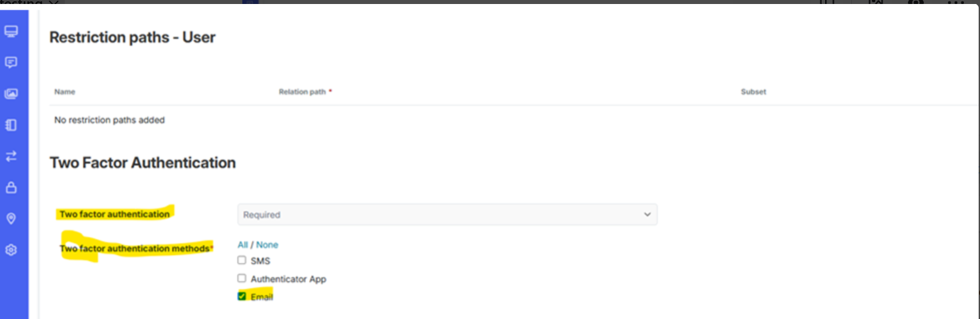Click the Name column header
Viewport: 980px width, 319px height.
(65, 91)
